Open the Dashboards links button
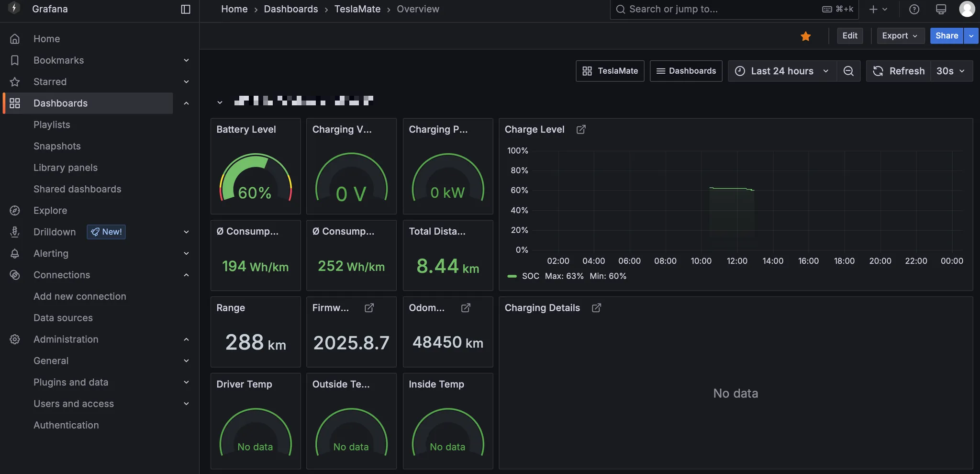This screenshot has height=474, width=980. 686,71
